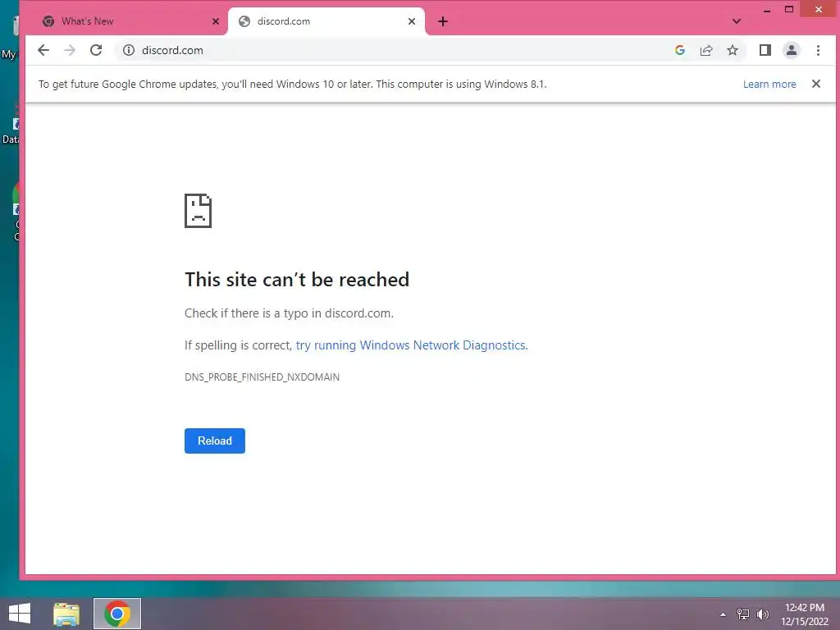Close the What's New tab
The height and width of the screenshot is (630, 840).
tap(216, 21)
